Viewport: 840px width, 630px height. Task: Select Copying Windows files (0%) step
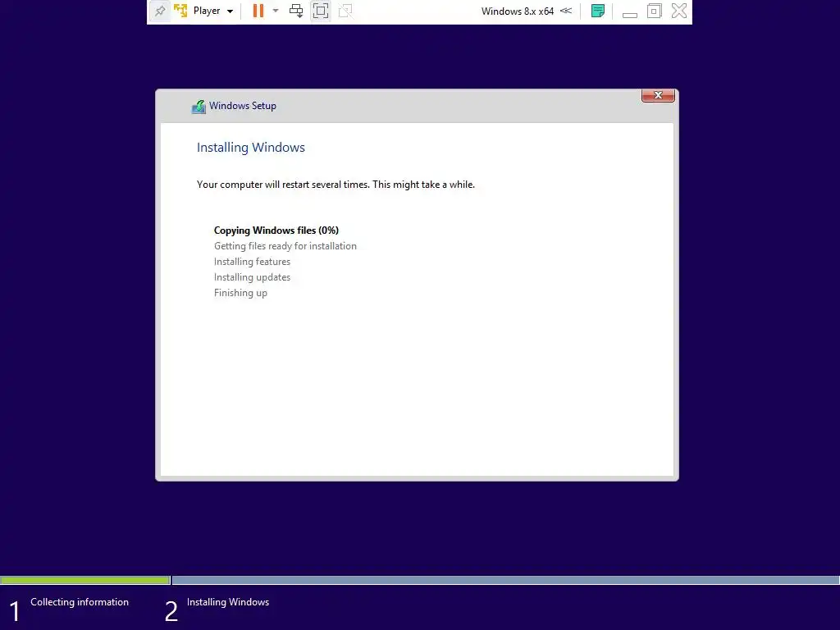[276, 231]
